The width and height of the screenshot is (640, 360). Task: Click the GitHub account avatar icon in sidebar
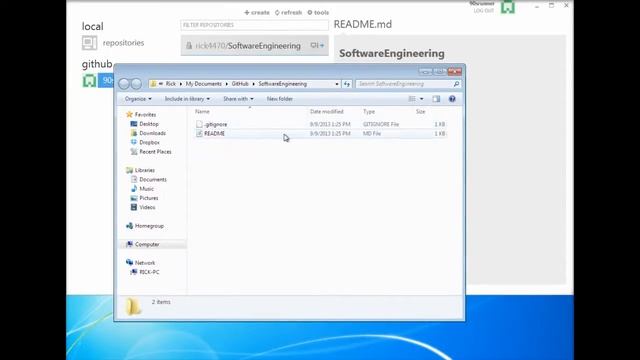click(x=89, y=80)
